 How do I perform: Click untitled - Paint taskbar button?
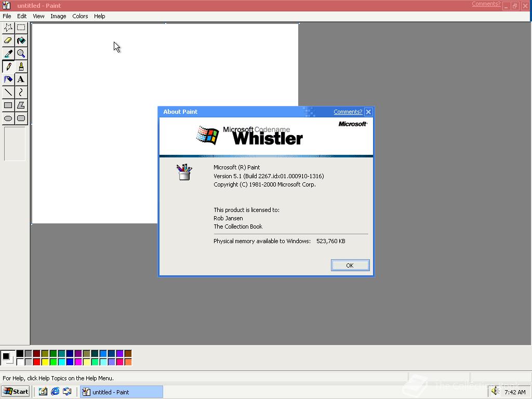click(122, 392)
